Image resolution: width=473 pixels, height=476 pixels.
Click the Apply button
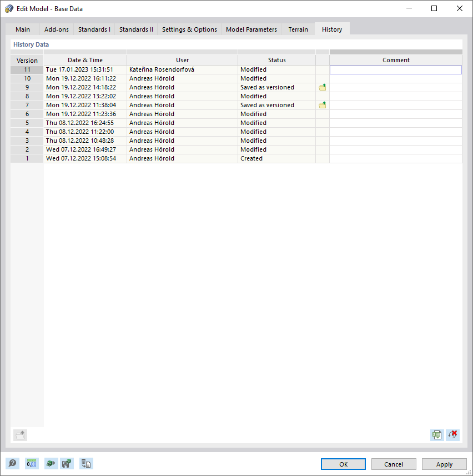pos(444,464)
